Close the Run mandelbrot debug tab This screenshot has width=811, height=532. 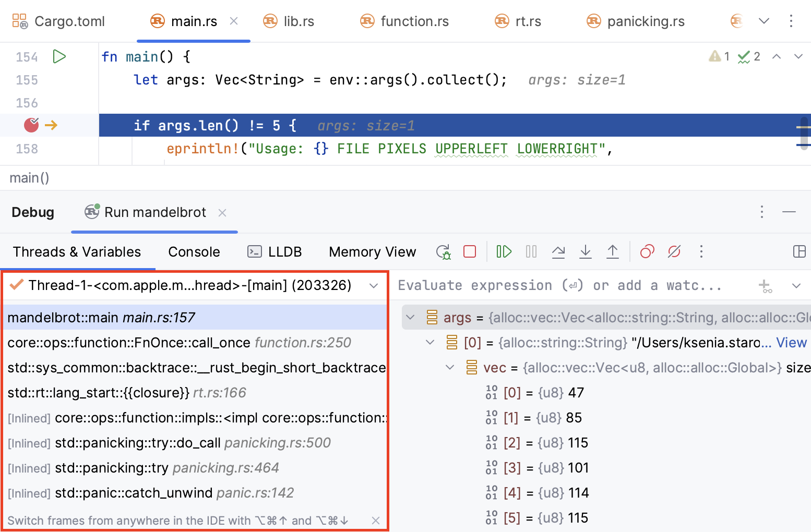point(222,213)
